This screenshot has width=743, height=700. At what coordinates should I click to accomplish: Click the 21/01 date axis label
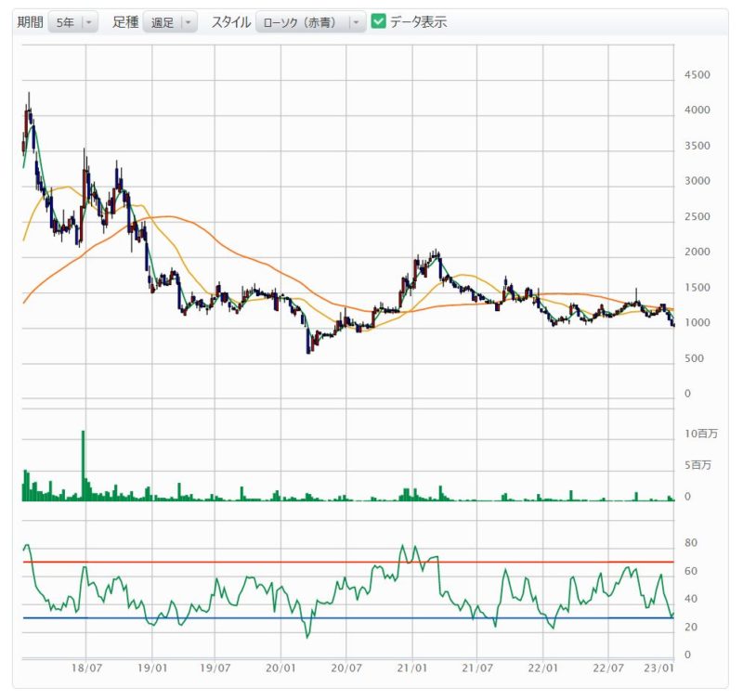411,668
